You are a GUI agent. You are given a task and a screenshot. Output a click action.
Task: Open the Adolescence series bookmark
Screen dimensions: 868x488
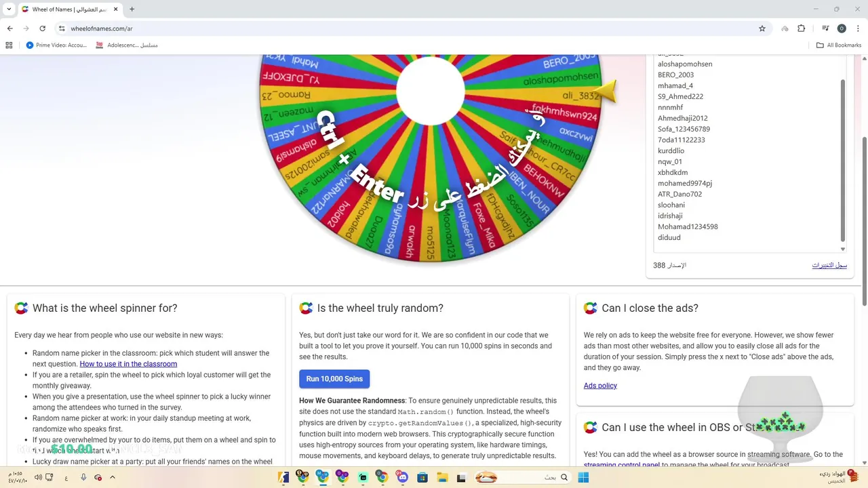pyautogui.click(x=127, y=45)
